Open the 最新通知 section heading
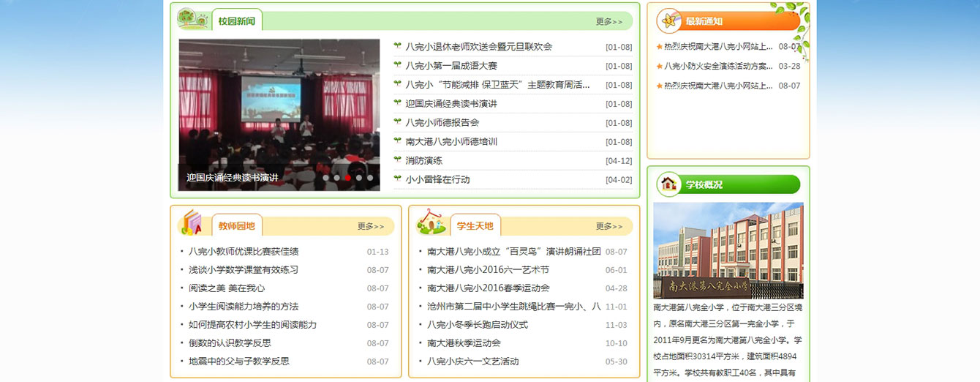 [x=704, y=21]
